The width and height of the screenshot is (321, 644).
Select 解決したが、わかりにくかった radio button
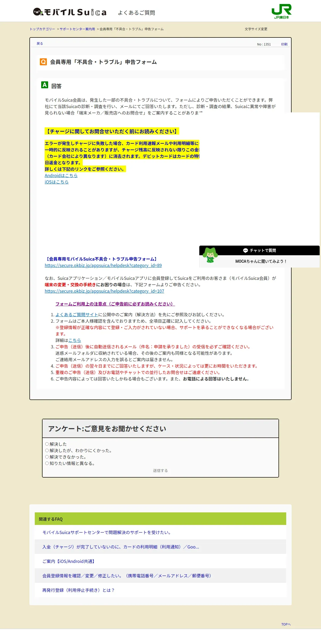coord(47,451)
